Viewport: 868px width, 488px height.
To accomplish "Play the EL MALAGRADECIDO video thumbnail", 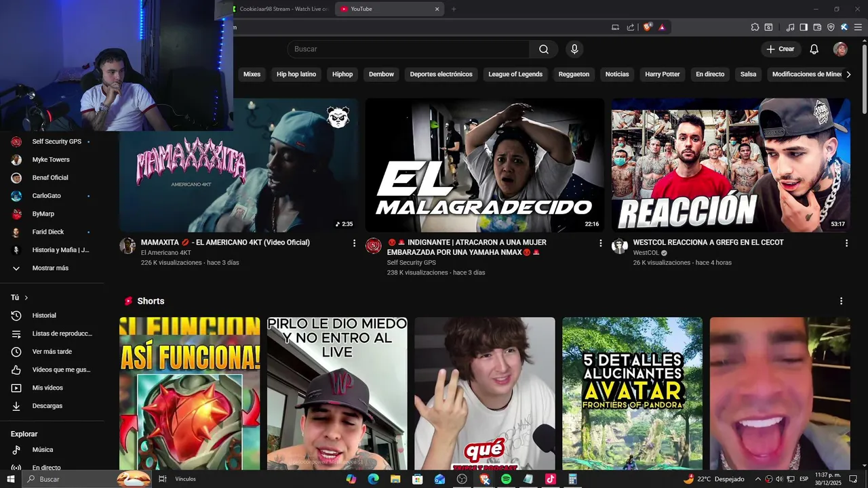I will 484,165.
